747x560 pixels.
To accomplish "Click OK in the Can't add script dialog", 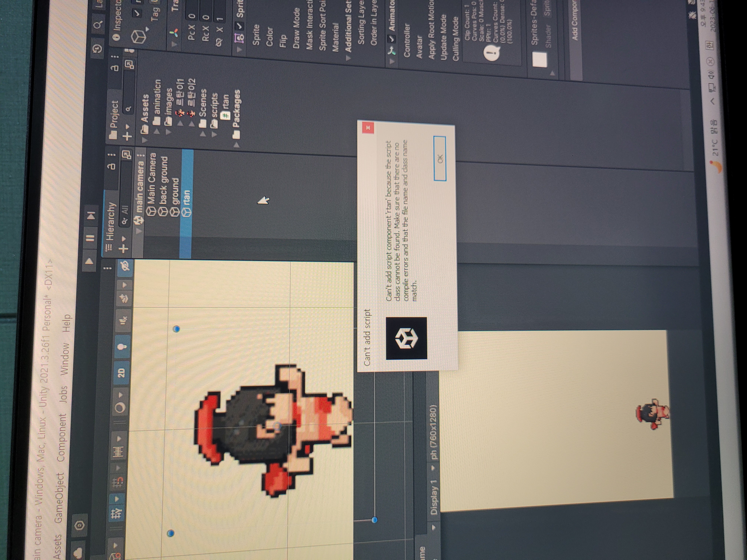I will pos(440,158).
